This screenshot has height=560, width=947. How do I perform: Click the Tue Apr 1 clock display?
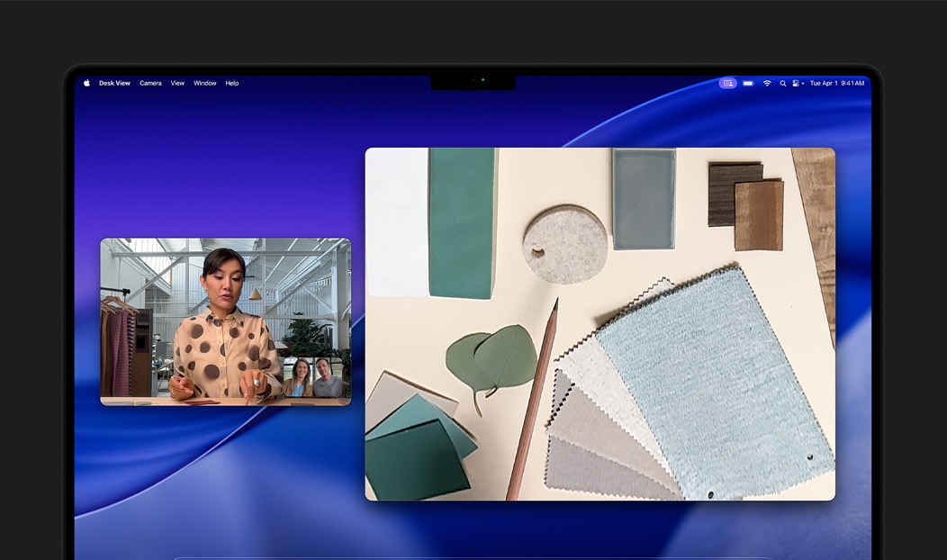coord(837,83)
